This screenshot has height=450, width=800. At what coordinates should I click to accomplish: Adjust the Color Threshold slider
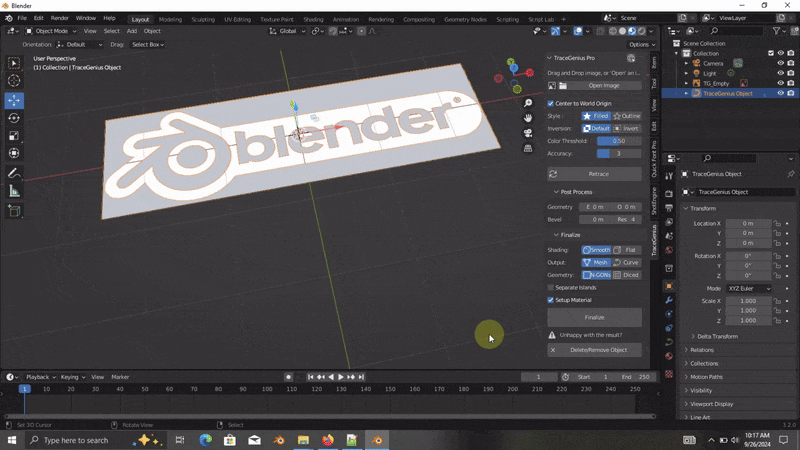pos(619,141)
